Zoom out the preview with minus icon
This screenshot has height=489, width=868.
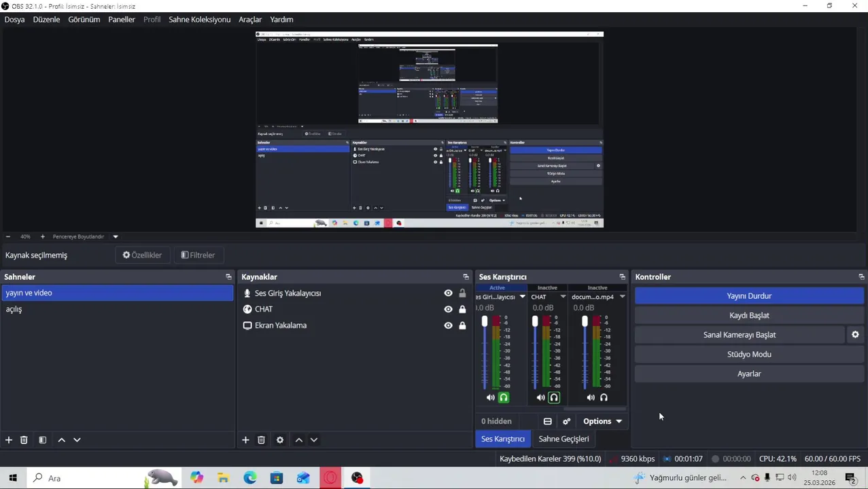(7, 236)
